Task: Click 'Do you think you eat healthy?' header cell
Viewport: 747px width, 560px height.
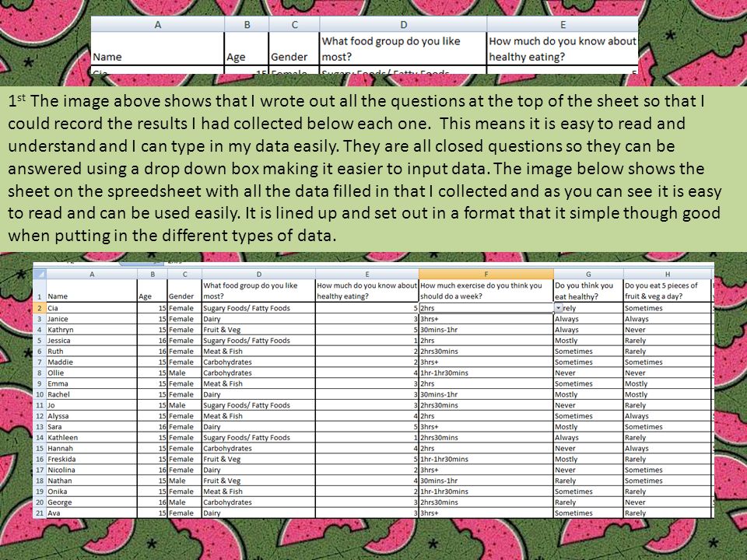Action: (588, 291)
